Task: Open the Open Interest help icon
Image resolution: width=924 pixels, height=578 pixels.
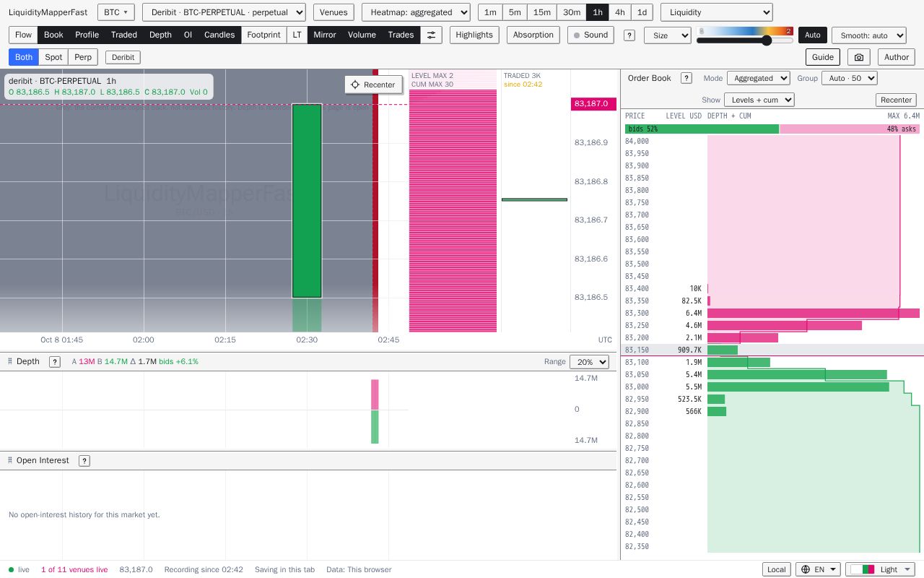Action: (84, 460)
